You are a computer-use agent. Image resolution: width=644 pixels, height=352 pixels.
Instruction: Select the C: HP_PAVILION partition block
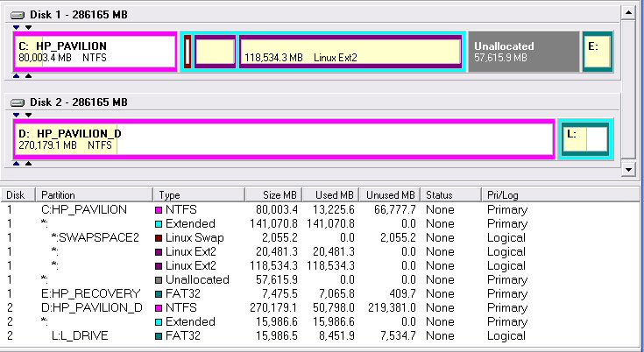96,52
